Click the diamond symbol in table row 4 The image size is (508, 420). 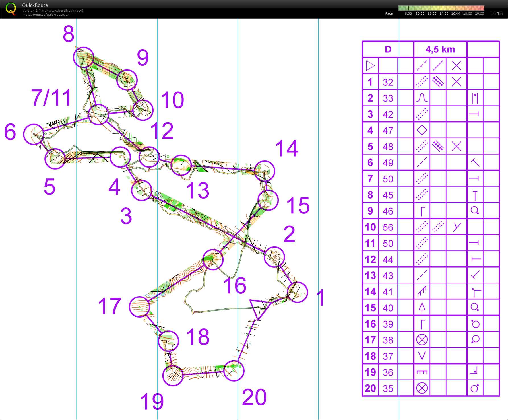point(422,130)
